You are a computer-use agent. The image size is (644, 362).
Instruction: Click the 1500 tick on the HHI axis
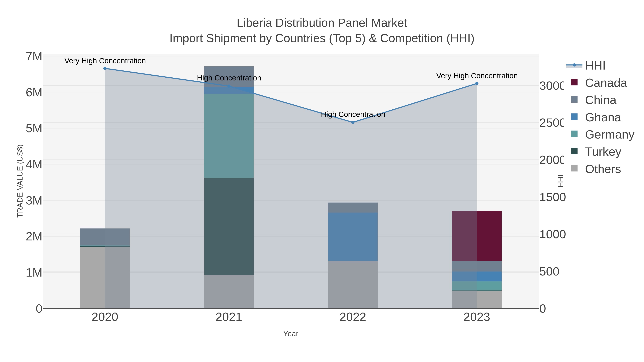pyautogui.click(x=553, y=197)
